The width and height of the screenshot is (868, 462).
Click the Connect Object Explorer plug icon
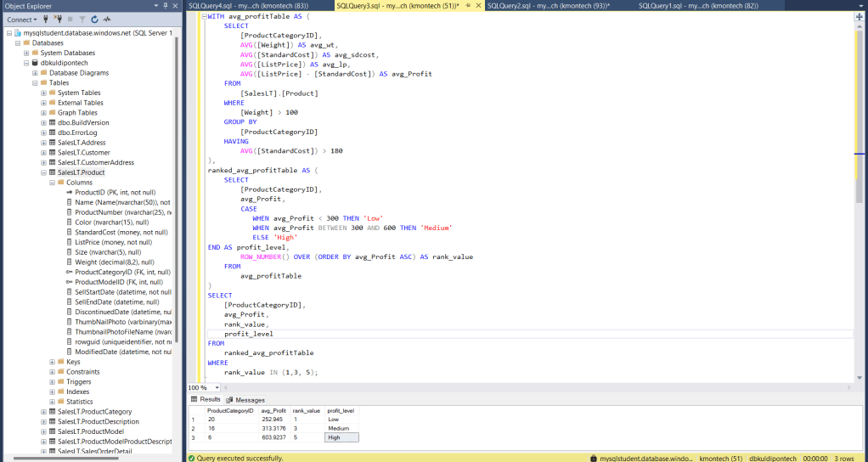[48, 19]
